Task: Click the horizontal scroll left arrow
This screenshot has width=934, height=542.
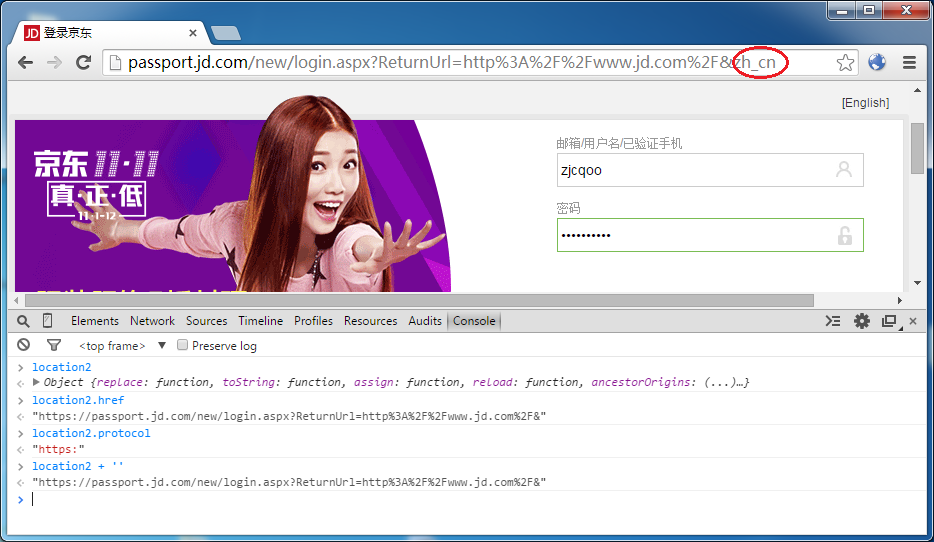Action: (x=17, y=300)
